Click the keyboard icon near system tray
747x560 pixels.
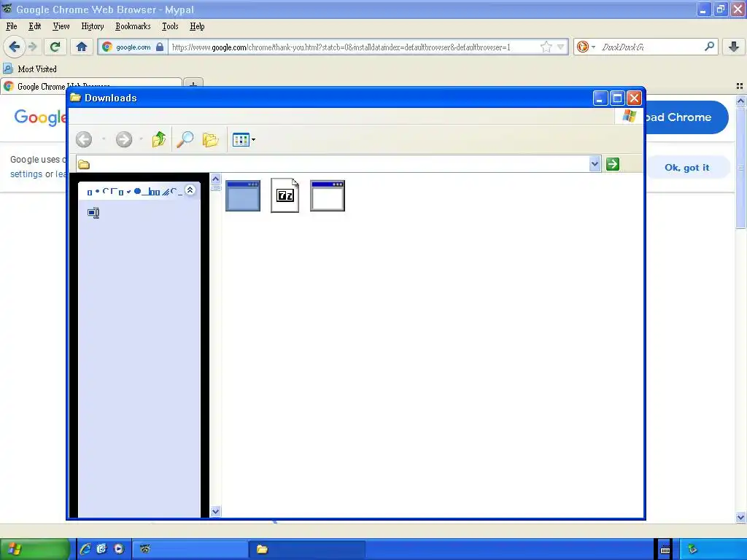pyautogui.click(x=665, y=550)
